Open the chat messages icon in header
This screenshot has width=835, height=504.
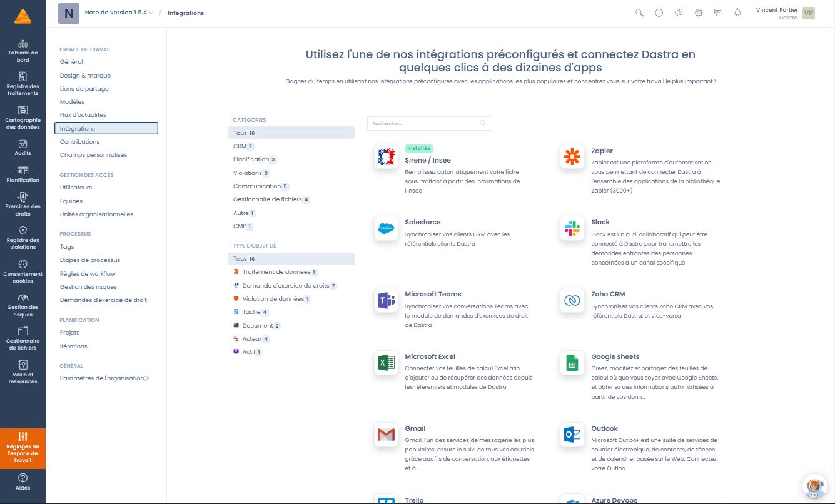coord(718,13)
